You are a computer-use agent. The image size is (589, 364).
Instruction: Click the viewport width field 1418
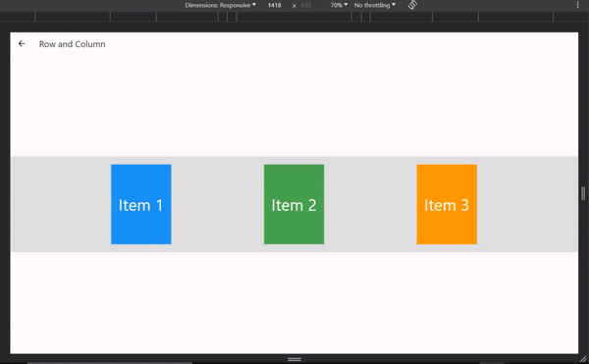coord(275,5)
